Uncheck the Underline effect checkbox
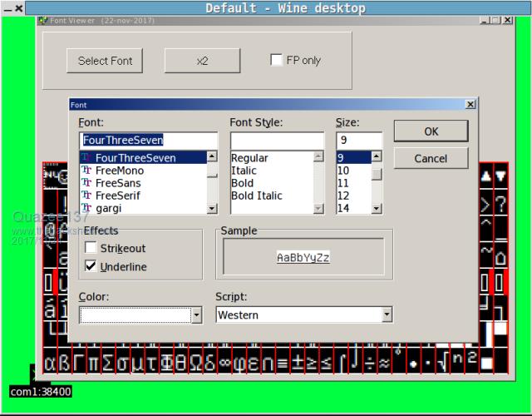Image resolution: width=532 pixels, height=416 pixels. (x=91, y=266)
